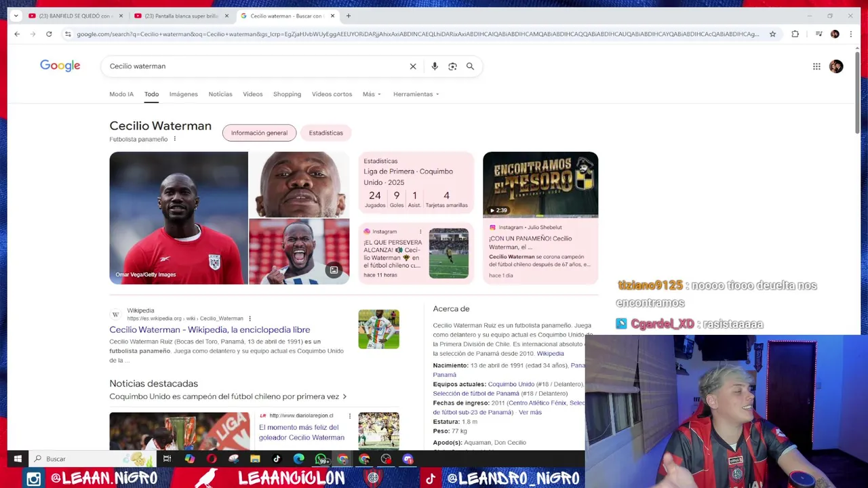Open the Windows Start menu

pos(18,459)
